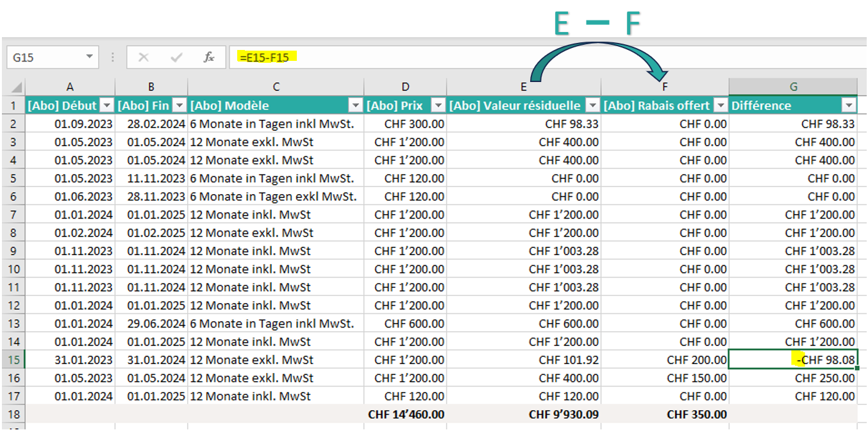Open the [Abo] Prix filter dropdown

[x=438, y=106]
